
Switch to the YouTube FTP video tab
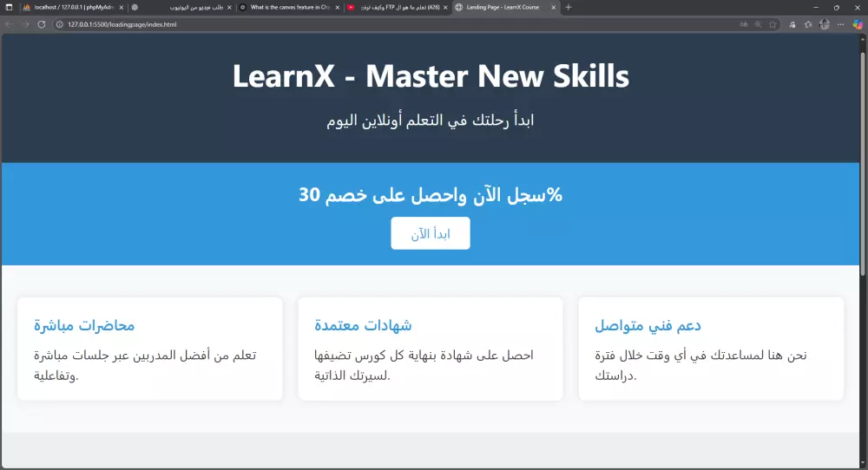pos(398,8)
